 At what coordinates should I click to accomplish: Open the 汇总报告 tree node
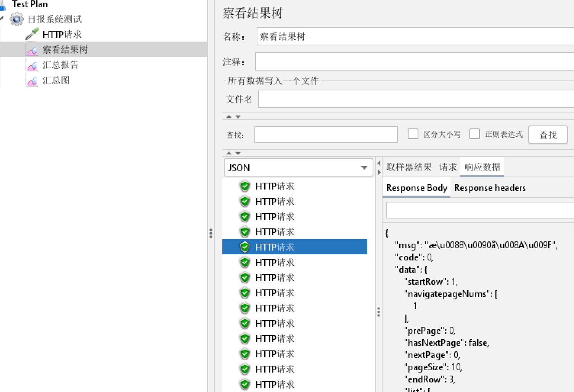point(60,65)
